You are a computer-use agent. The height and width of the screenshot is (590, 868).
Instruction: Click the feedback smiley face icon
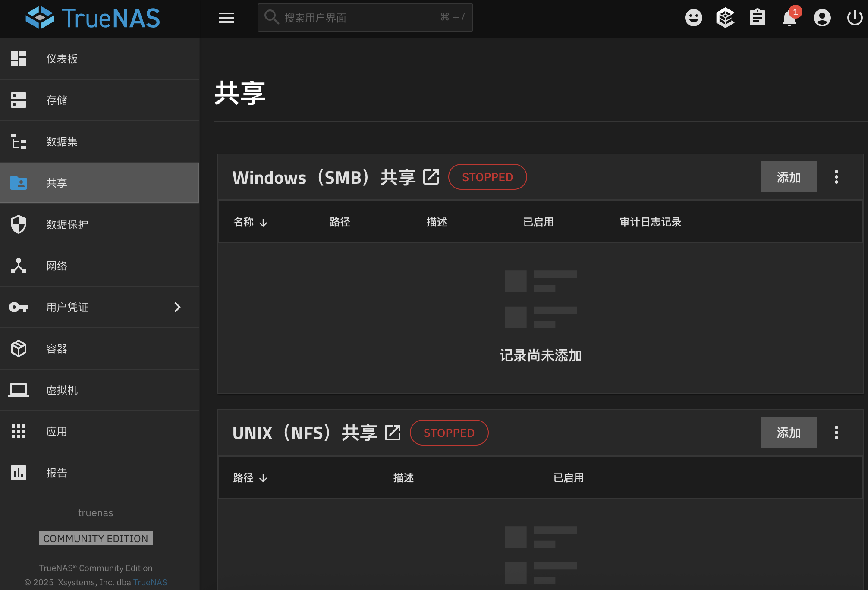click(x=693, y=18)
